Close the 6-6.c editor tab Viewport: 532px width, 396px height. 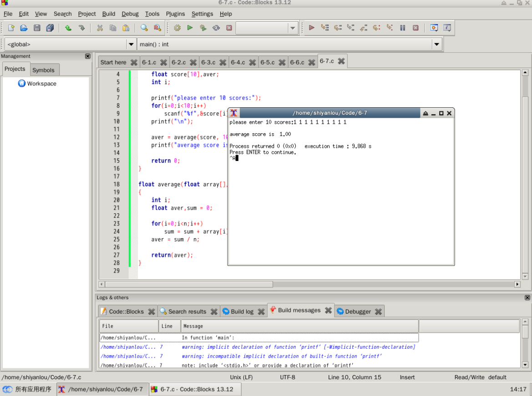(312, 62)
